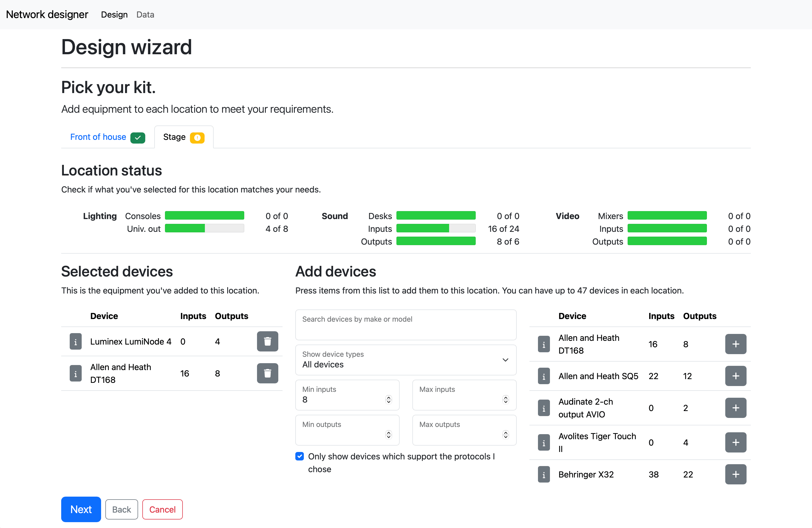This screenshot has width=812, height=528.
Task: Add Audinate 2-ch output AVIO device
Action: [736, 408]
